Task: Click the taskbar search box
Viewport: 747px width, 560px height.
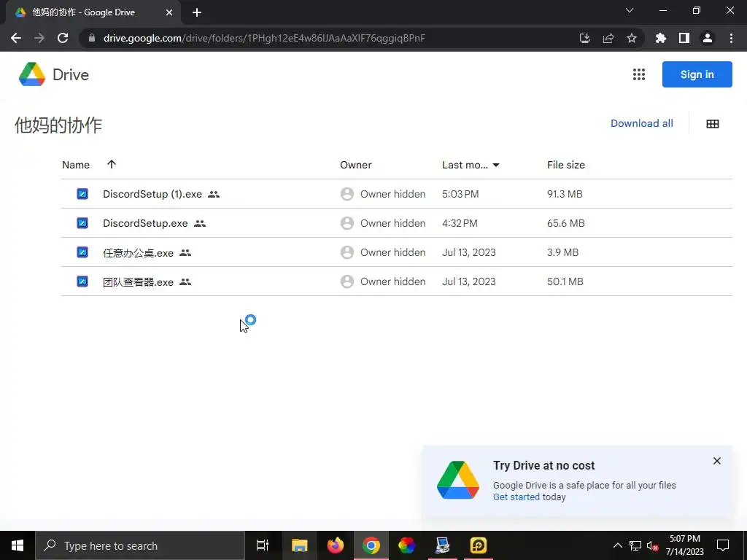Action: (x=140, y=545)
